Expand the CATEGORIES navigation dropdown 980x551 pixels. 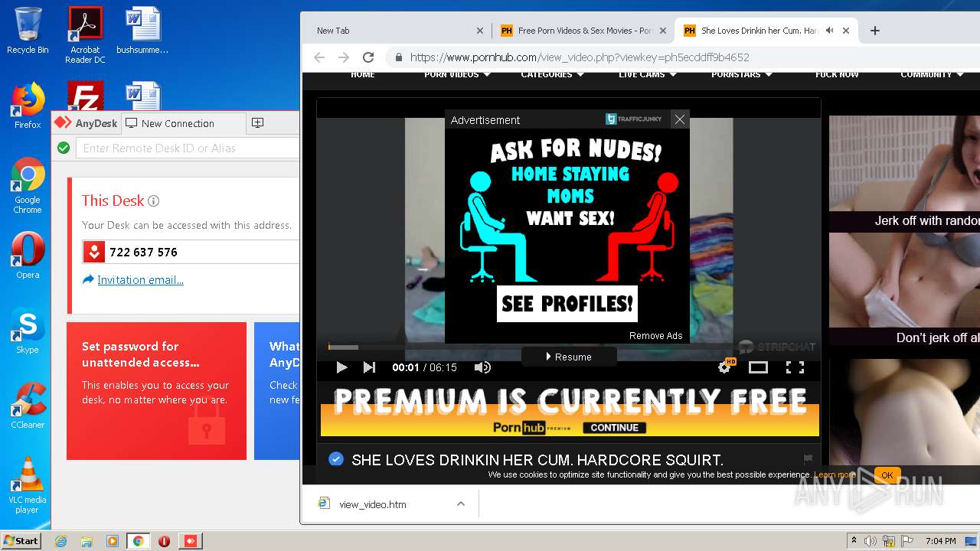[x=552, y=74]
